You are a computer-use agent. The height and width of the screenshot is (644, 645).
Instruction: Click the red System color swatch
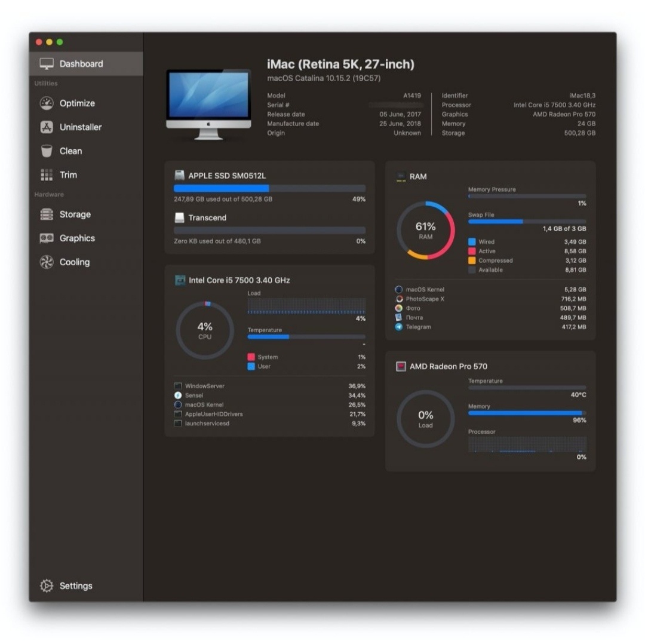(x=251, y=357)
